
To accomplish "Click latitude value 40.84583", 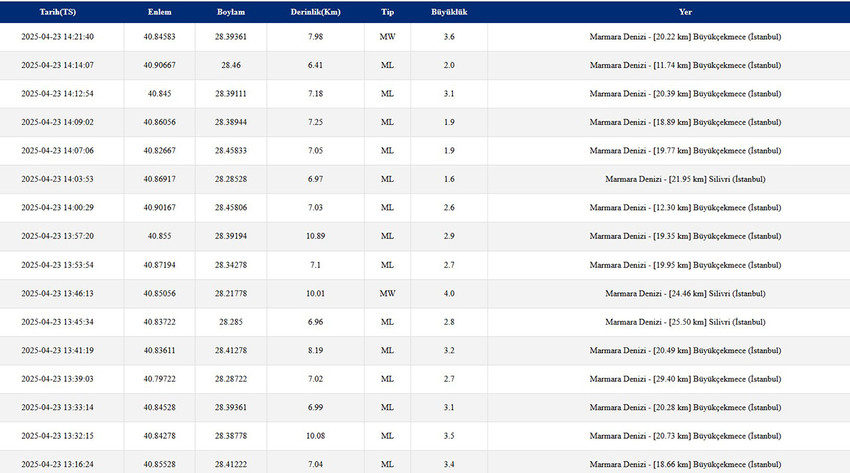I will (x=159, y=37).
